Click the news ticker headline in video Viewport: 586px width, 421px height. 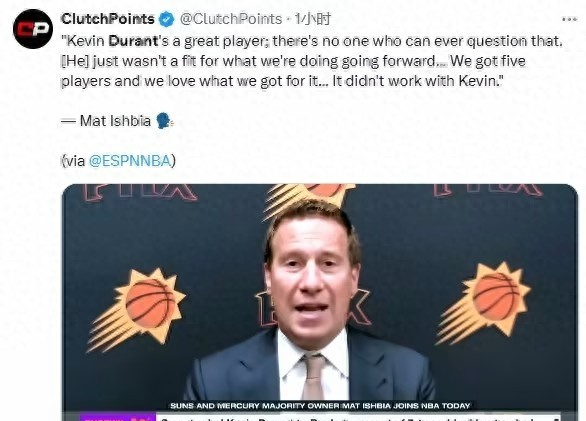(360, 417)
